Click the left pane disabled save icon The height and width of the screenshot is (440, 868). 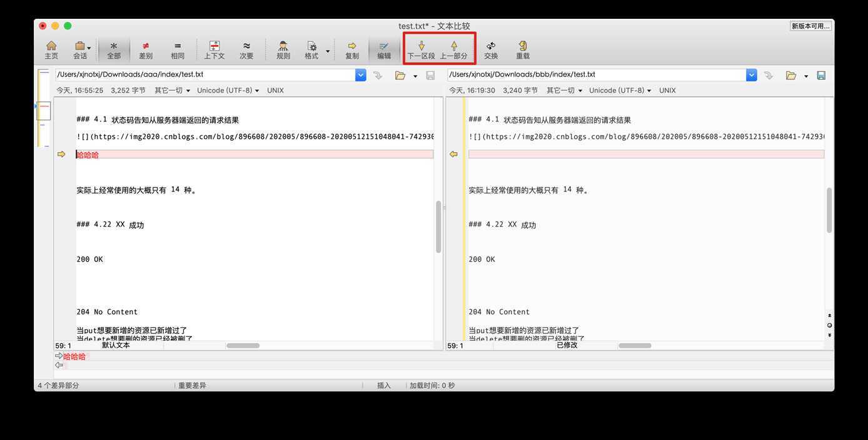click(x=430, y=75)
